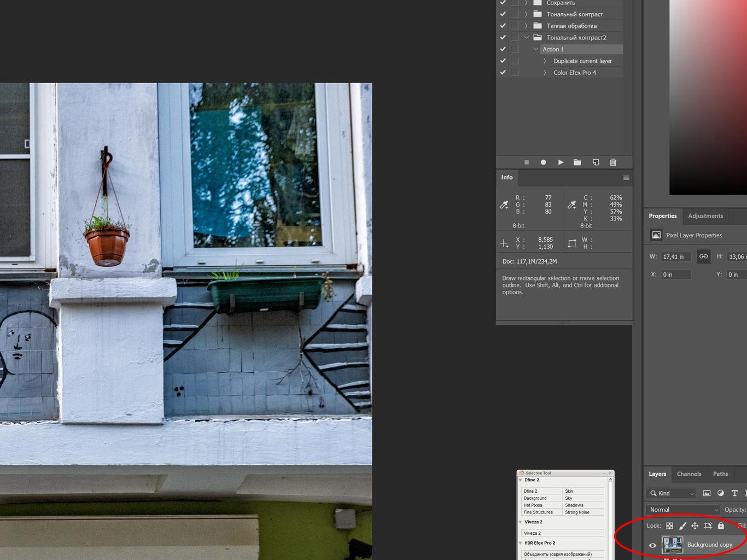Viewport: 747px width, 560px height.
Task: Collapse Dfine 2 section in Selective Tool
Action: (x=520, y=480)
